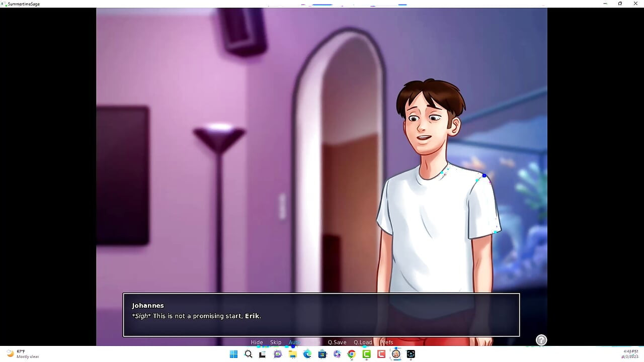
Task: Open the green Camtasia taskbar icon
Action: (x=366, y=354)
